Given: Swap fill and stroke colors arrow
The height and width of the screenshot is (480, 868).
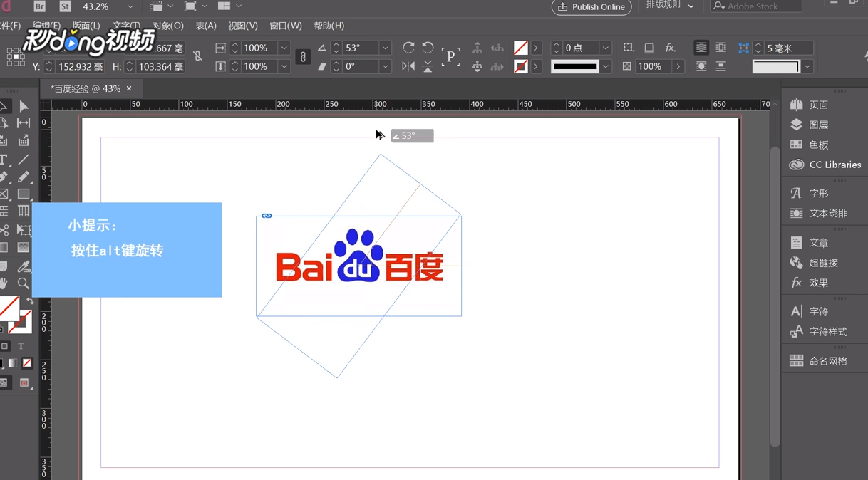Looking at the screenshot, I should (30, 301).
